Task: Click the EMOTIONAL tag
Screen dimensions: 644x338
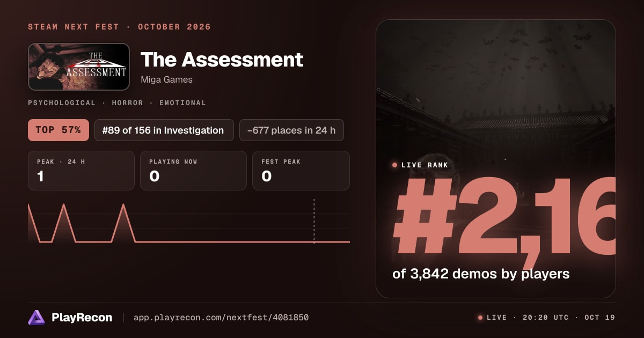Action: click(182, 102)
